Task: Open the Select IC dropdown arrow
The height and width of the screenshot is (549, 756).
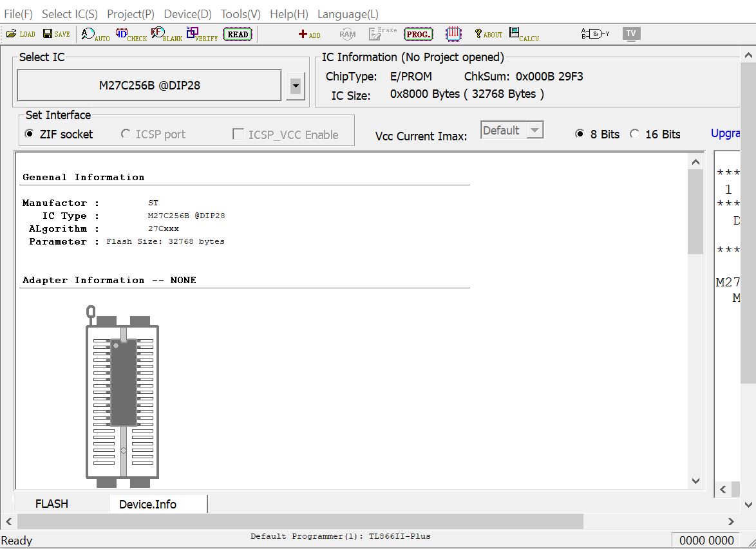Action: coord(295,86)
